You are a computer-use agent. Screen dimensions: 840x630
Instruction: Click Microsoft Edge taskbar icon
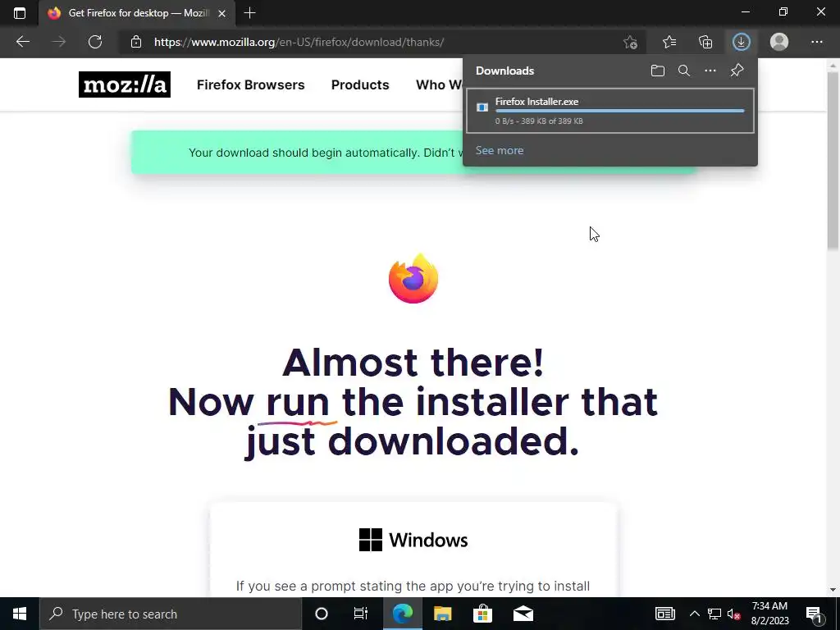[x=402, y=614]
